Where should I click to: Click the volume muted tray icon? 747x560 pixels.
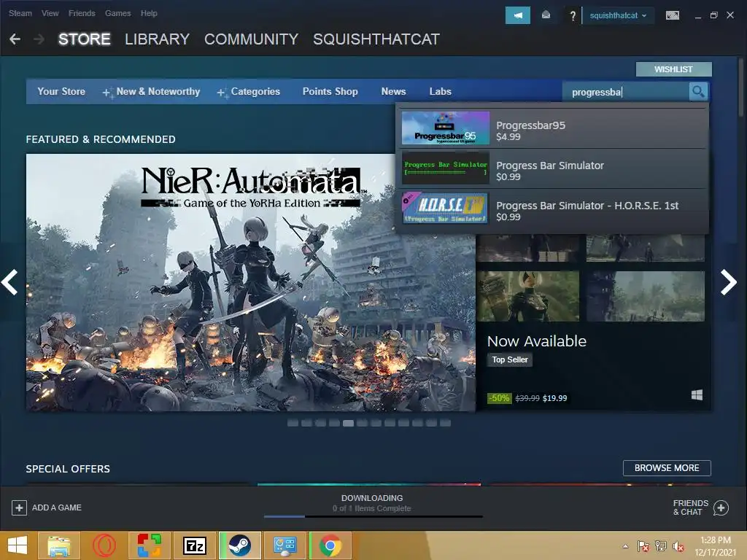[678, 546]
